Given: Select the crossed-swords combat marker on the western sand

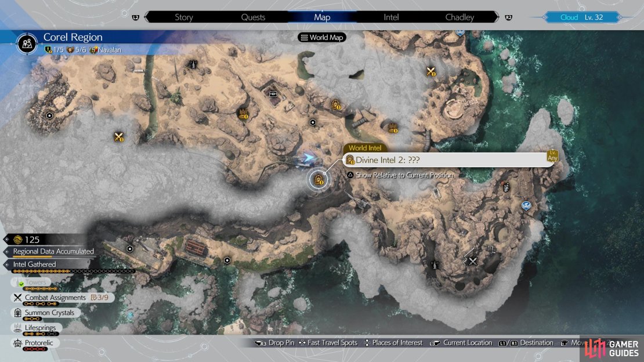Looking at the screenshot, I should point(119,137).
